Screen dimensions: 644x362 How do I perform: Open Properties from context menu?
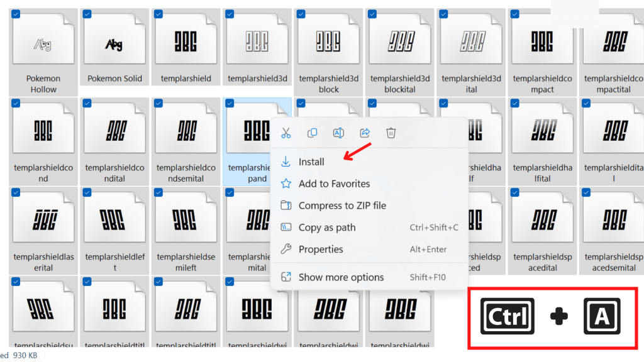(x=369, y=249)
